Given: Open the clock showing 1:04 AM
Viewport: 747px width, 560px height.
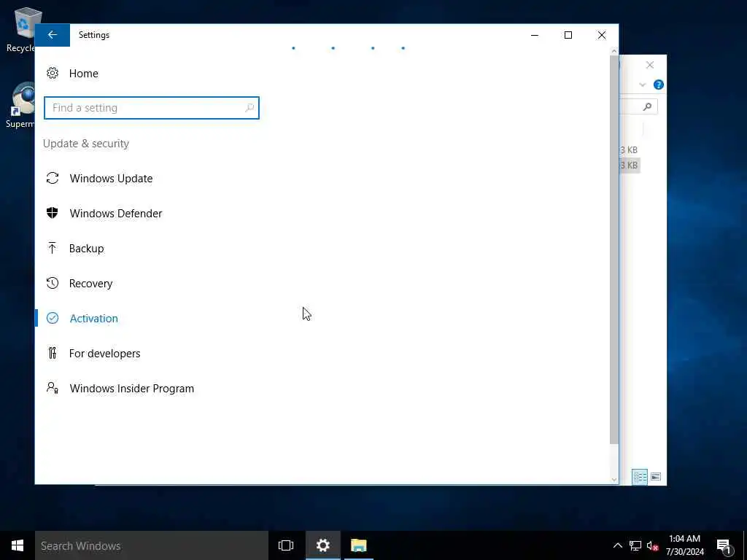Looking at the screenshot, I should [684, 545].
